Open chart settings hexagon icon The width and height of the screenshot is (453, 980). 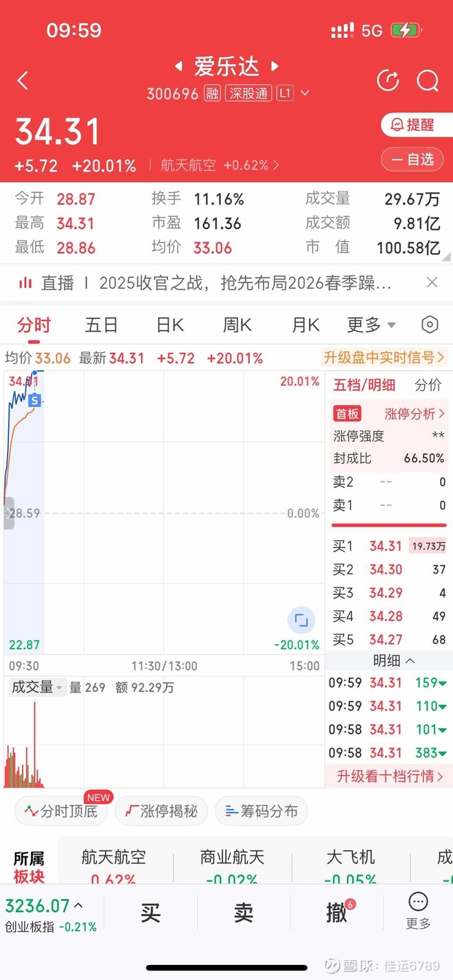[x=430, y=325]
